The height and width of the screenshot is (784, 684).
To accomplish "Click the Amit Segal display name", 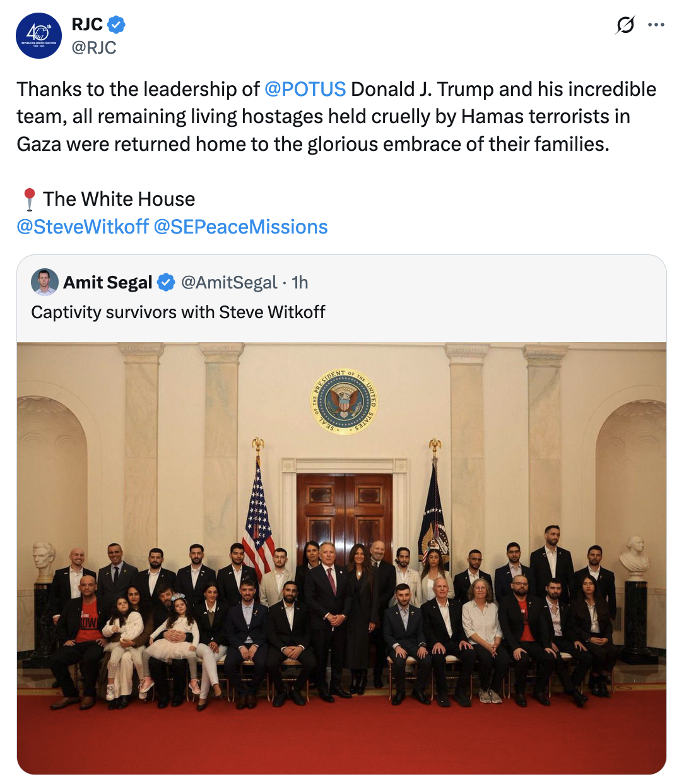I will coord(108,282).
